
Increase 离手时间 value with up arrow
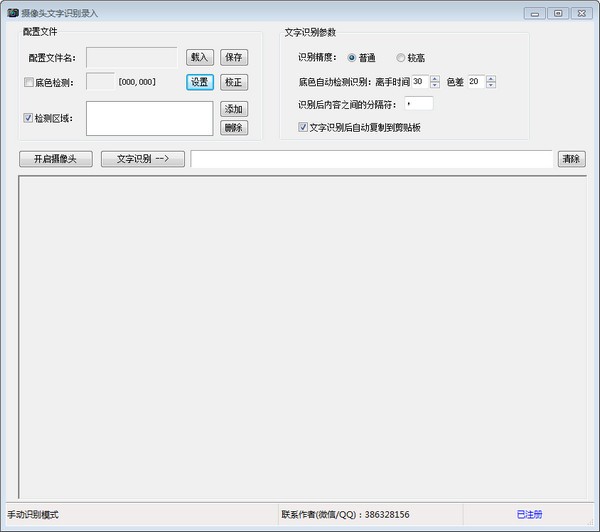coord(435,78)
